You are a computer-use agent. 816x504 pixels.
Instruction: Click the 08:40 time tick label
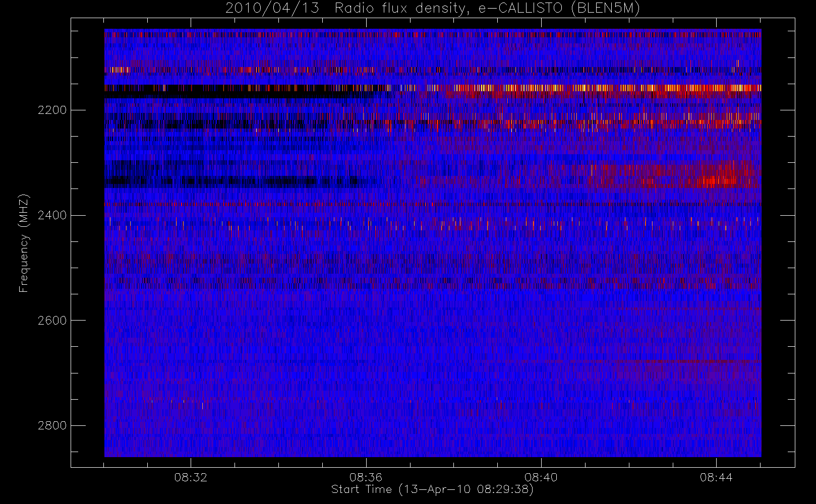pos(541,477)
